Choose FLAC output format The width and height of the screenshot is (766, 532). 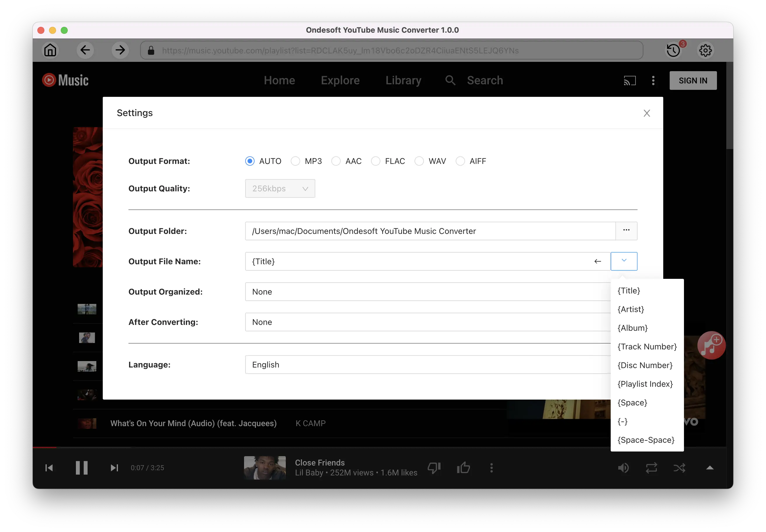pos(376,161)
